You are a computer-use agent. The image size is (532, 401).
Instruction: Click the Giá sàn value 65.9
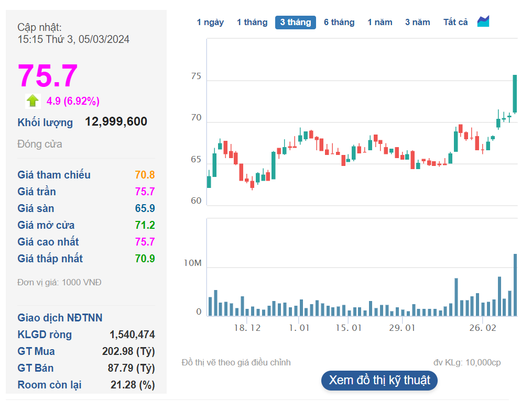145,208
